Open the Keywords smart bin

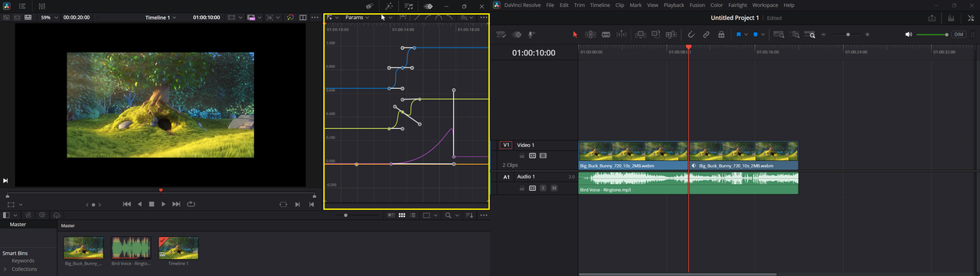pos(23,261)
